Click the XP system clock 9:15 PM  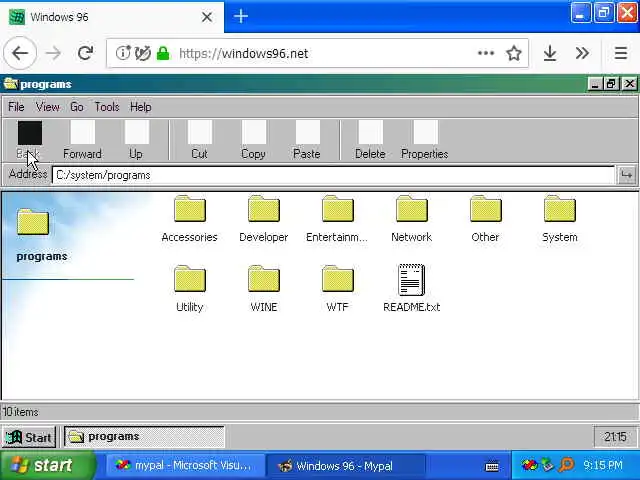pos(603,465)
